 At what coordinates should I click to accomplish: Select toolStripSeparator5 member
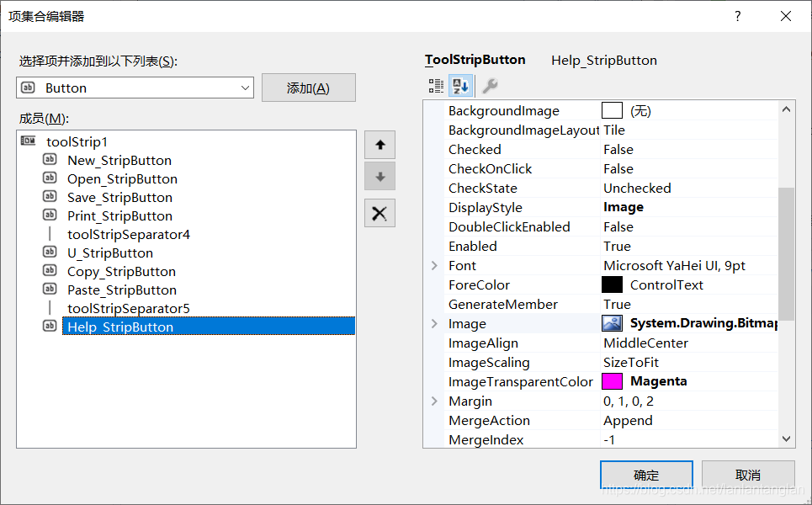129,308
